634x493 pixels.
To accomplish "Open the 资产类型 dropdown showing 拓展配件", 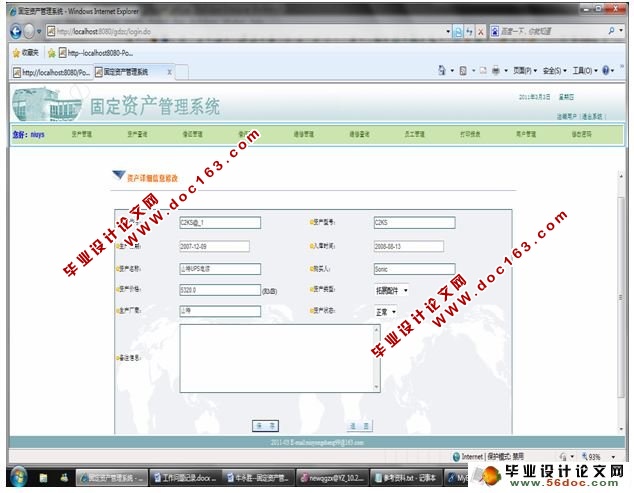I will 391,290.
